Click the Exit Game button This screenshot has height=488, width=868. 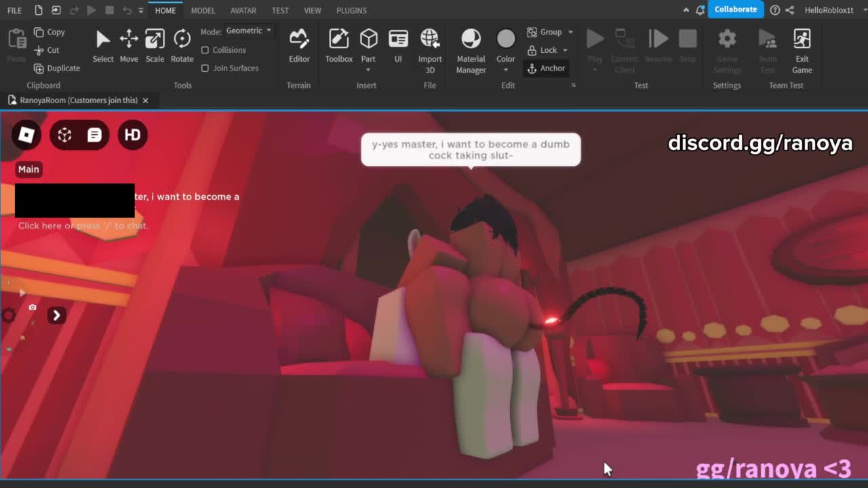pos(802,51)
